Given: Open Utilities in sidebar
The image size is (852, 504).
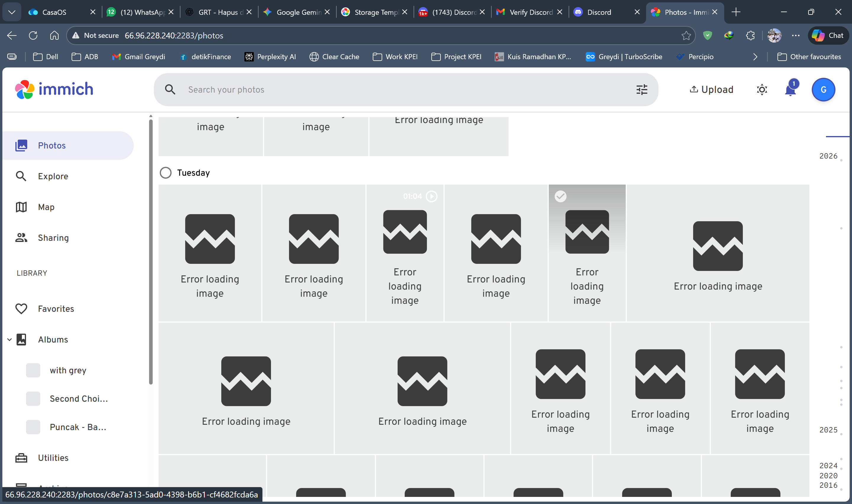Looking at the screenshot, I should [53, 458].
